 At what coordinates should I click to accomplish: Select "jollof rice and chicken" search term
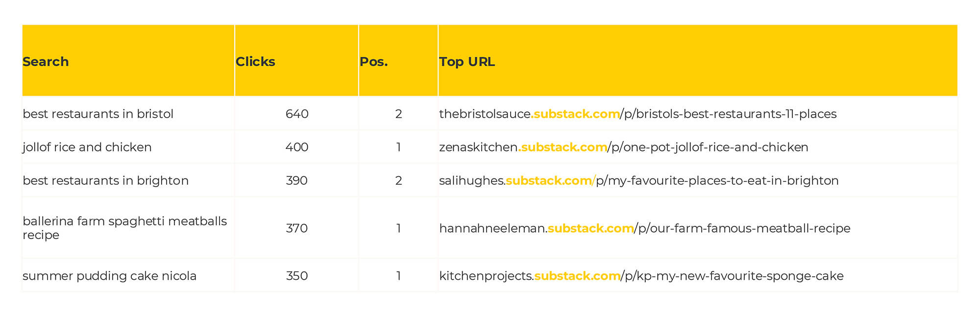87,147
